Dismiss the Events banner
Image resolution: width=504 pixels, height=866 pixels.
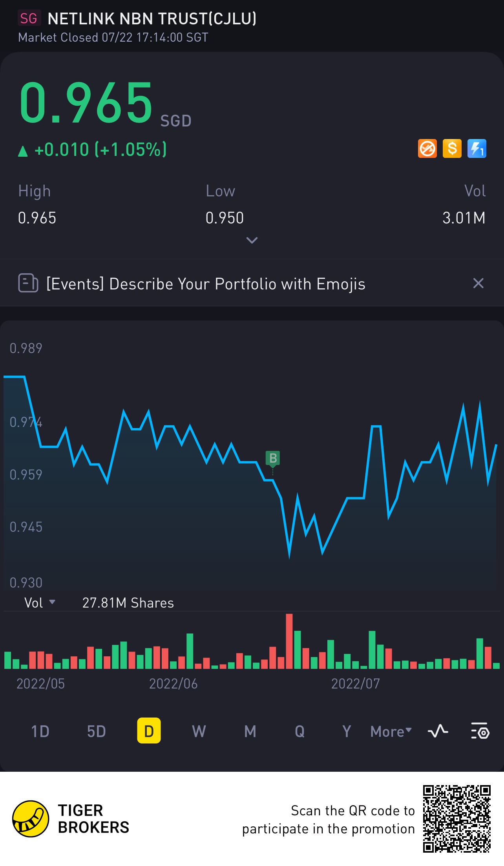pyautogui.click(x=478, y=283)
